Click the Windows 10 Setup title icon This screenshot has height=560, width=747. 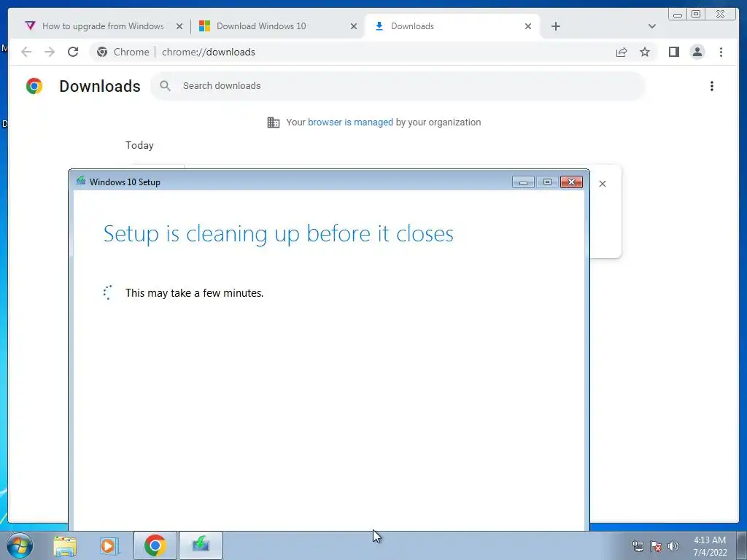(x=81, y=182)
